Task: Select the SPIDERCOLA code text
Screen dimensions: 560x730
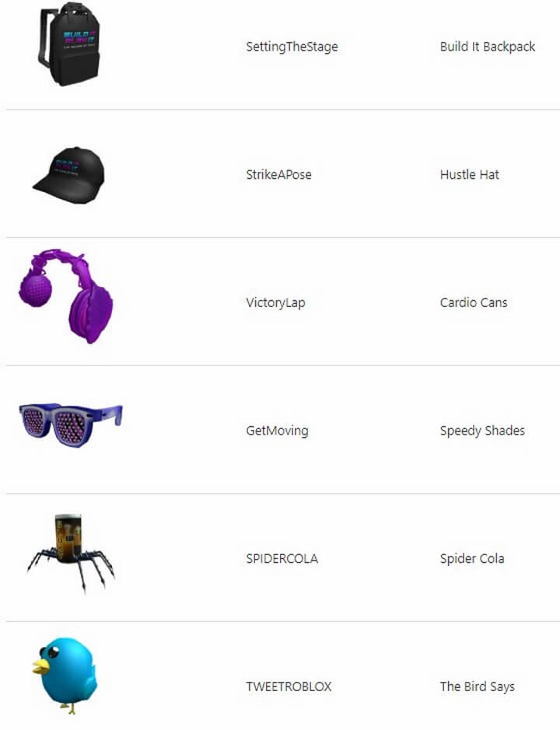Action: [282, 559]
